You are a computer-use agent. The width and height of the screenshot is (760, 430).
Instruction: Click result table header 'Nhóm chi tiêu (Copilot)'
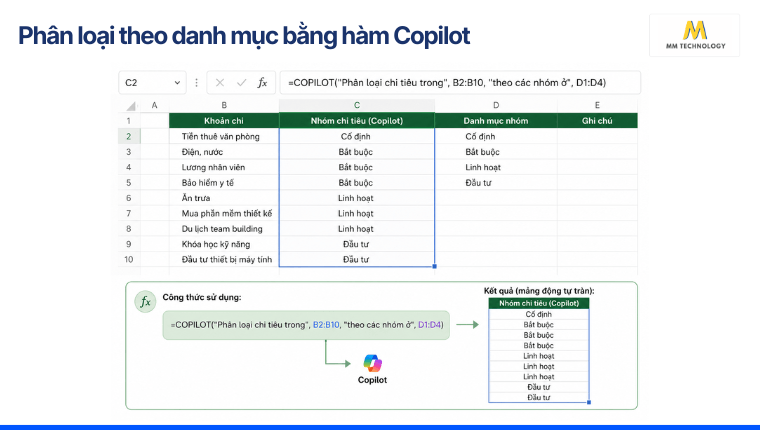539,303
